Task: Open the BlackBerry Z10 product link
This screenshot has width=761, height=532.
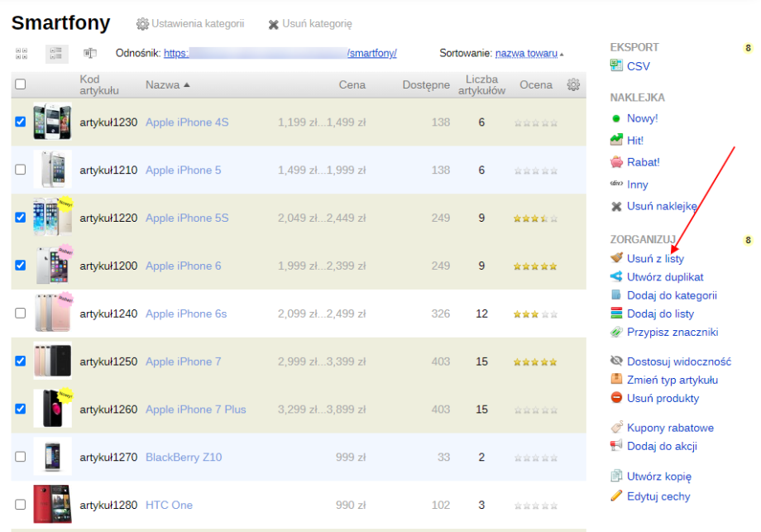Action: point(184,458)
